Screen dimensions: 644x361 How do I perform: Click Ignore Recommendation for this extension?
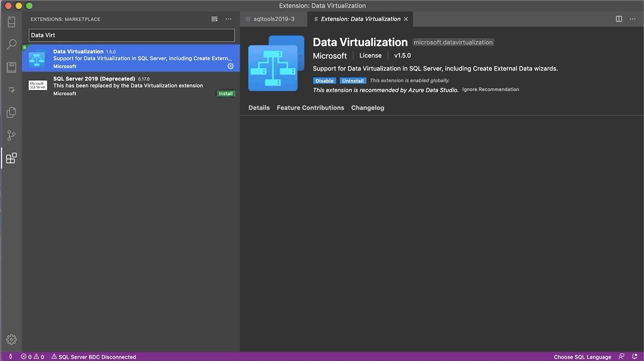pyautogui.click(x=490, y=89)
